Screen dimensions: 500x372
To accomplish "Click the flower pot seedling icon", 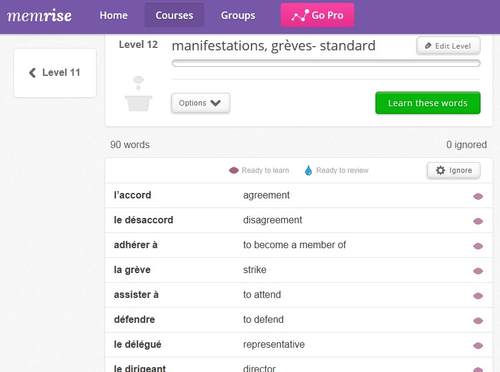I will click(x=138, y=94).
